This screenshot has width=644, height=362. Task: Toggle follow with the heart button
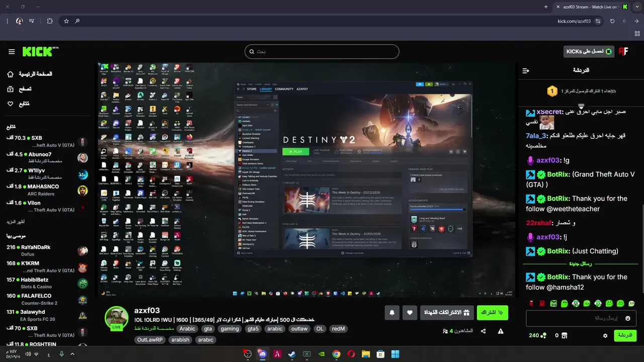tap(410, 313)
